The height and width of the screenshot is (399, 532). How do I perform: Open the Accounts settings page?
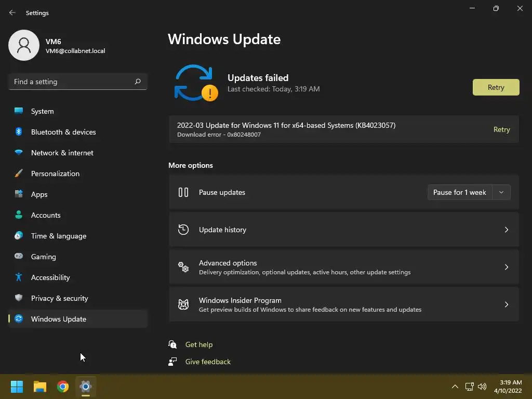(x=78, y=215)
